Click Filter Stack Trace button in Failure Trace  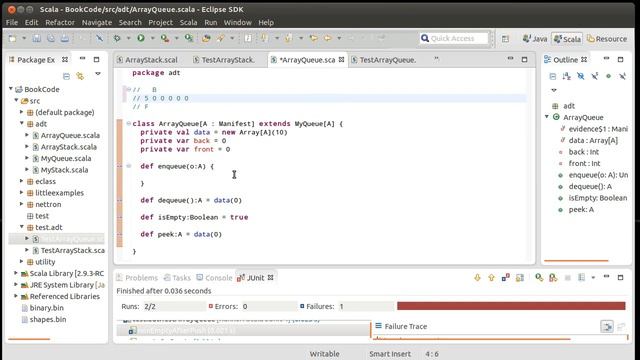click(x=607, y=327)
